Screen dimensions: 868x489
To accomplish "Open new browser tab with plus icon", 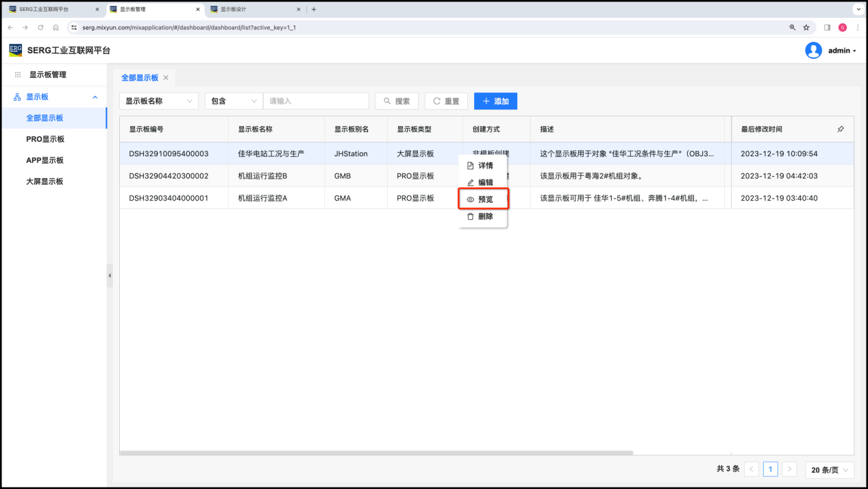I will tap(314, 10).
